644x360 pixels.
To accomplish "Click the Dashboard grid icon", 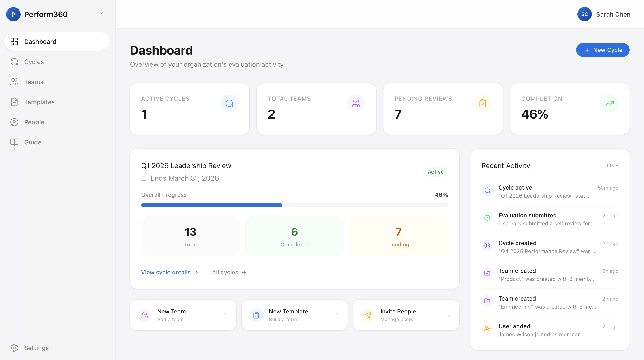I will click(14, 41).
